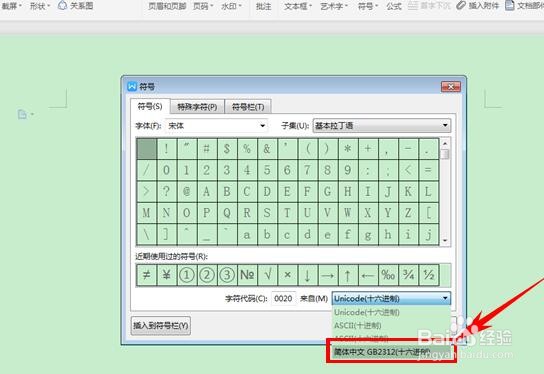Open the 艺术字 word art menu
Viewport: 544px width, 374px height.
334,6
